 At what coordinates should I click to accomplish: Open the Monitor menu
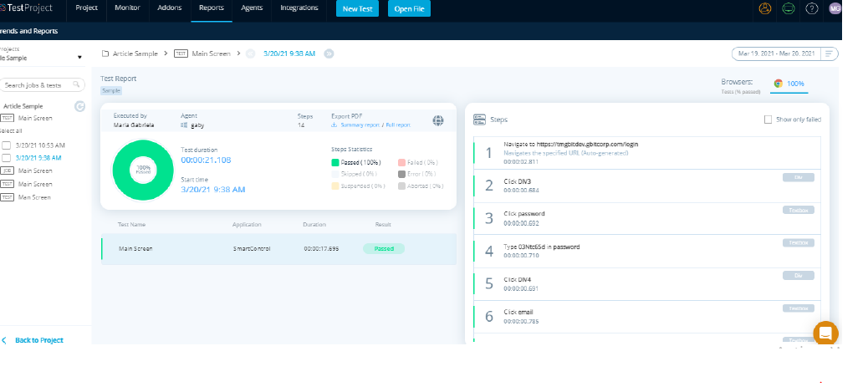pos(127,8)
